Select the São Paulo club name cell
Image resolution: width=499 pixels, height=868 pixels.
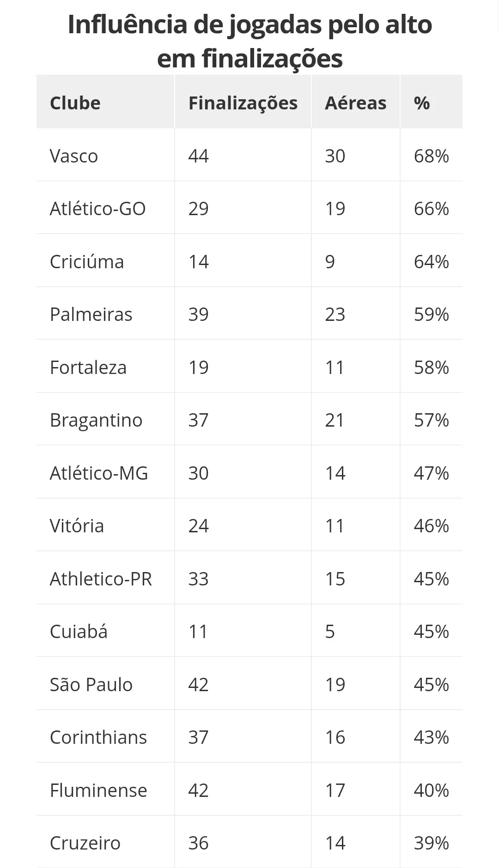coord(105,684)
